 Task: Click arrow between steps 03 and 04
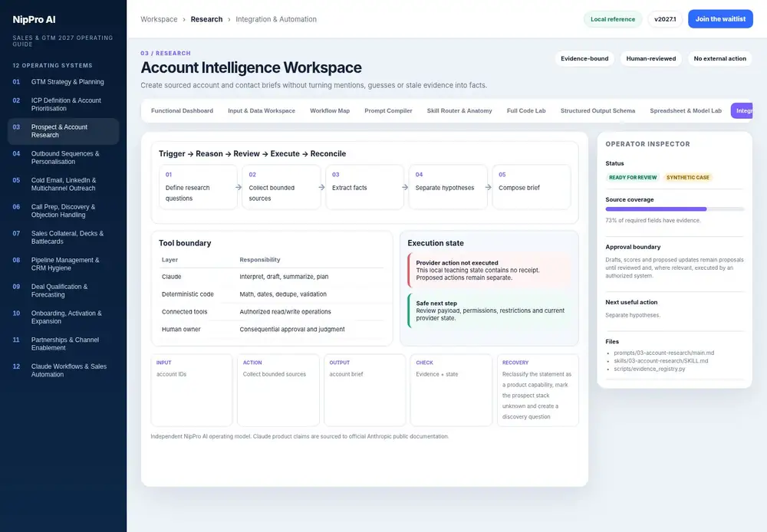coord(405,187)
